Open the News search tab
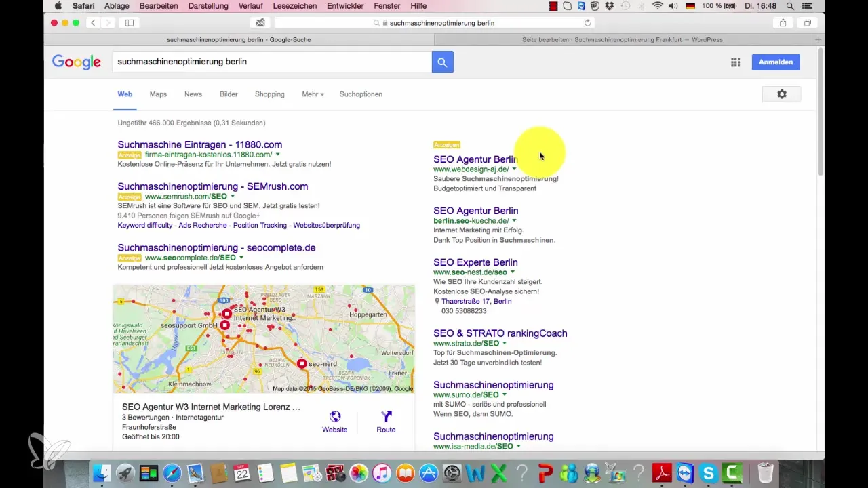The height and width of the screenshot is (488, 868). click(x=193, y=94)
